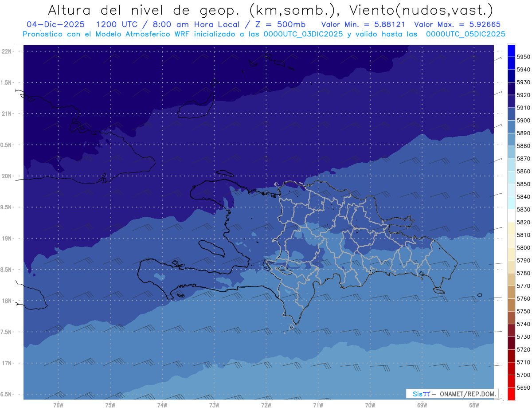Click the '5950' color bar label

524,57
